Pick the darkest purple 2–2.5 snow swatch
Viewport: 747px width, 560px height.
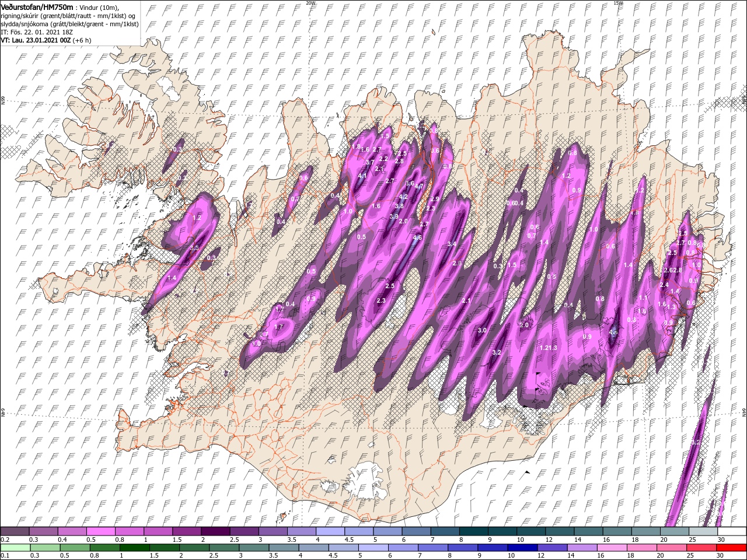click(215, 531)
